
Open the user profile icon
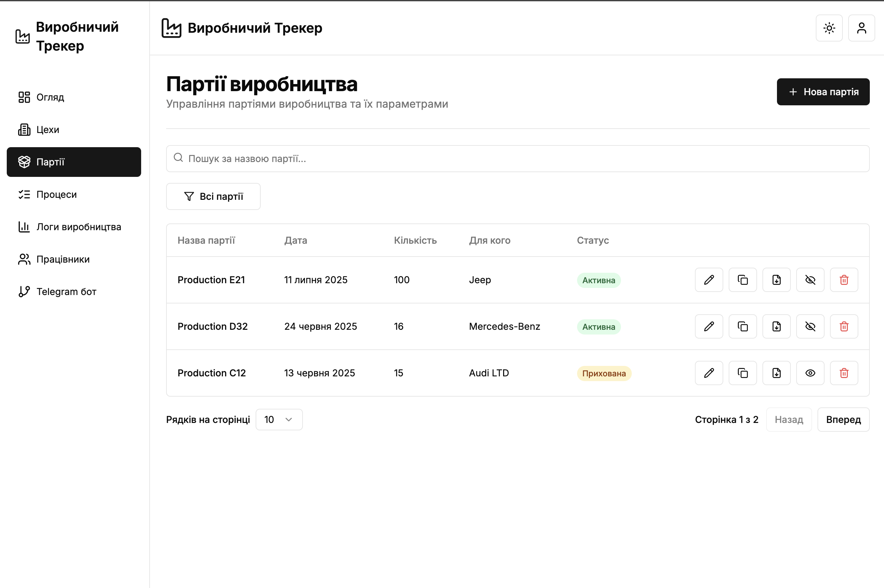click(861, 28)
